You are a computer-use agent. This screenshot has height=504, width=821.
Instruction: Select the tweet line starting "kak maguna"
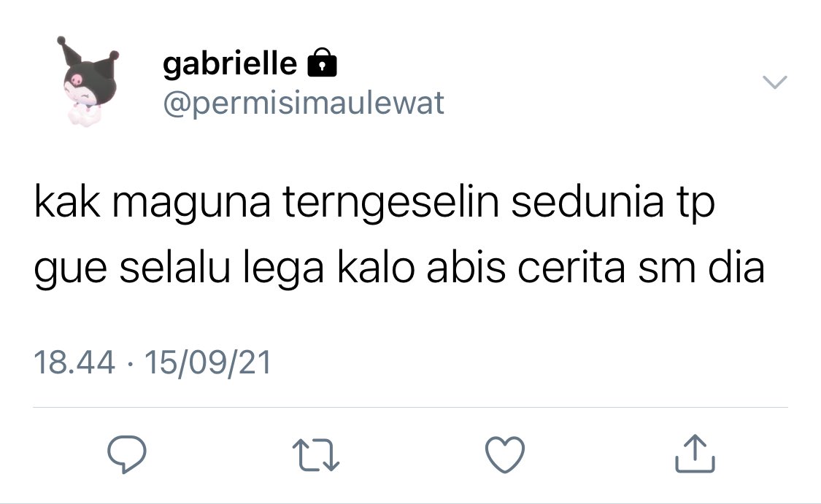pos(374,203)
